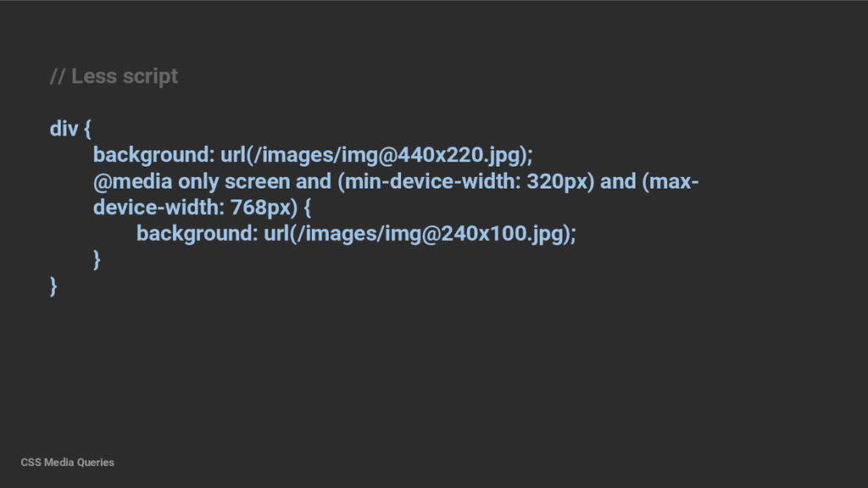Click the '(max-' text at line end
868x488 pixels.
pos(670,181)
